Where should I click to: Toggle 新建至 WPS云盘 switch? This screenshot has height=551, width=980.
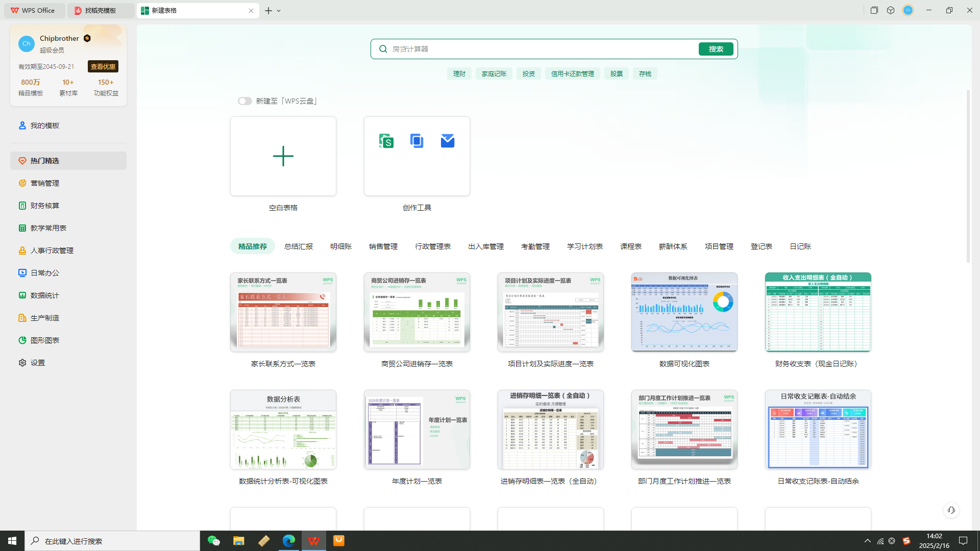click(x=244, y=101)
